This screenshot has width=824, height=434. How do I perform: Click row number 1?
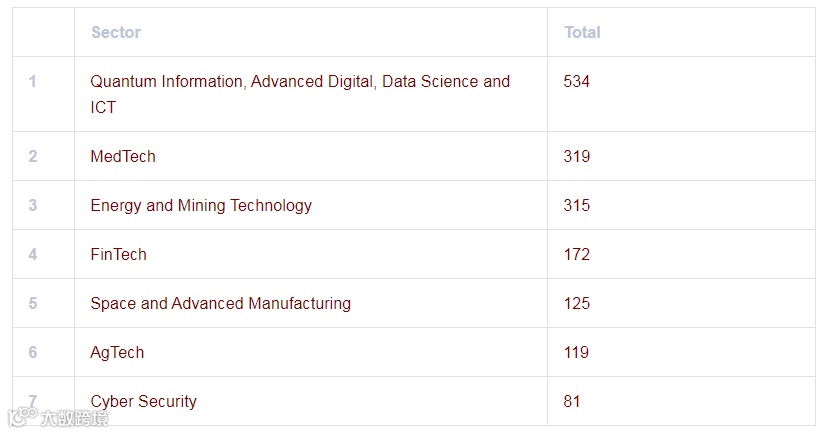click(33, 81)
